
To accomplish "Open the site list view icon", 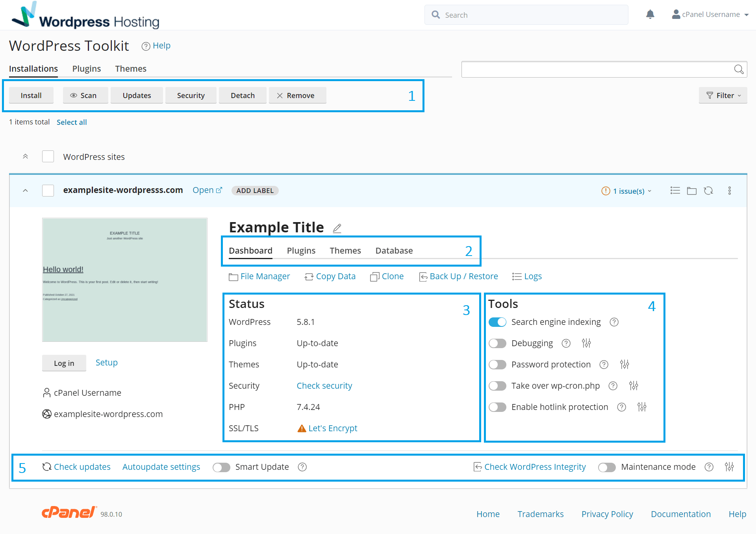I will [675, 191].
